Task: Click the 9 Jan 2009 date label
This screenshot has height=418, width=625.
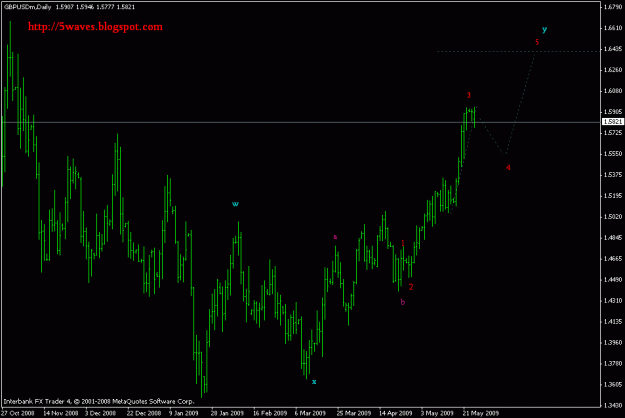Action: pos(183,413)
